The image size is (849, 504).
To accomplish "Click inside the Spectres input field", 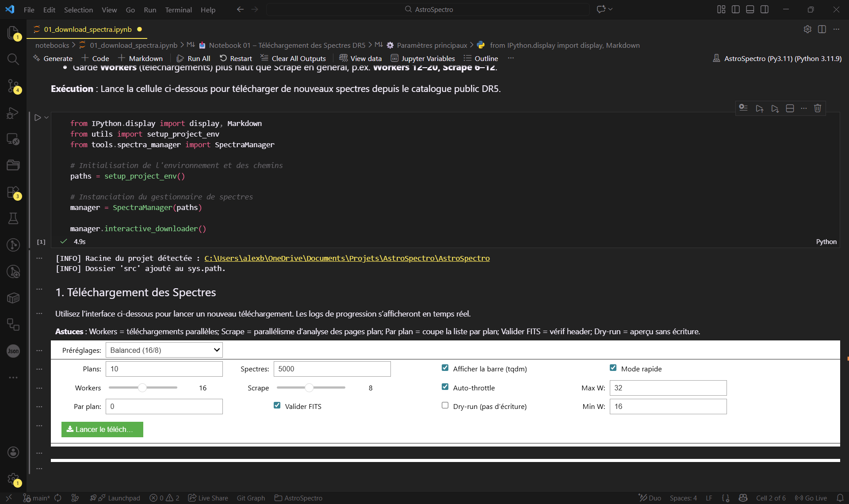I will [x=332, y=368].
